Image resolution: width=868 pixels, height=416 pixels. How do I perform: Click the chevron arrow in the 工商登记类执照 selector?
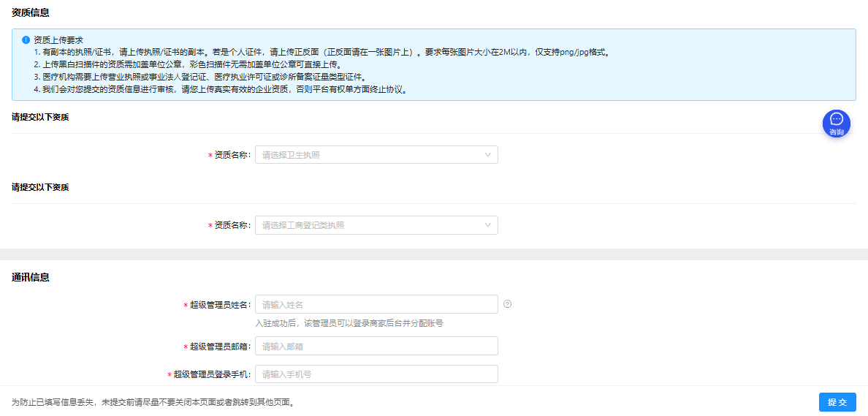(488, 225)
